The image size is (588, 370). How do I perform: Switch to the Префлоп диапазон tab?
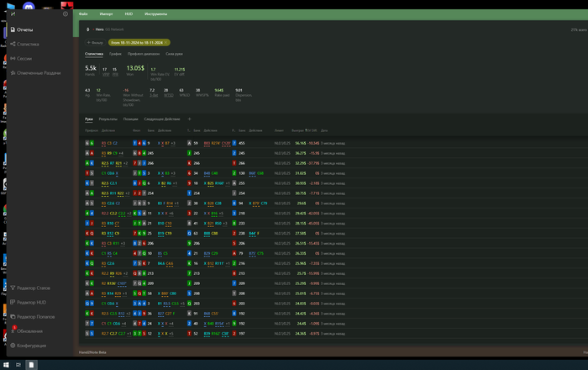(x=142, y=53)
